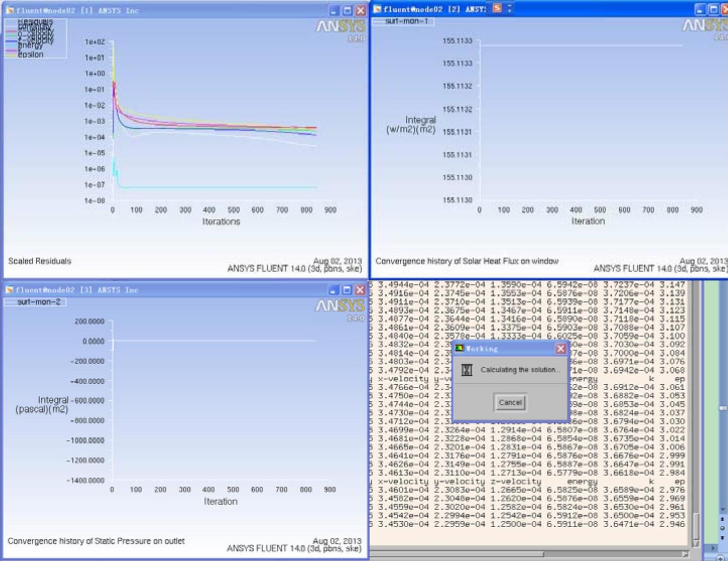Maximize the Scaled Residuals window [1]
The height and width of the screenshot is (561, 728).
(347, 11)
